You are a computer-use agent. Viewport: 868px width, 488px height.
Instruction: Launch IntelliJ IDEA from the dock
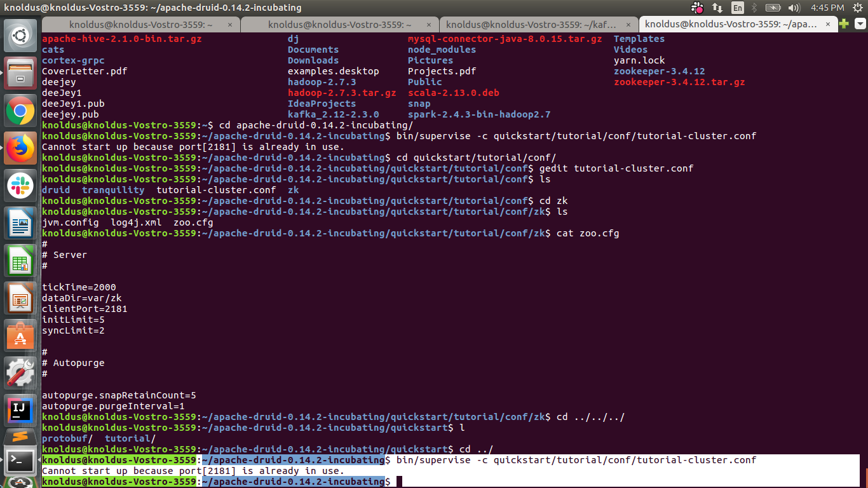(x=20, y=410)
